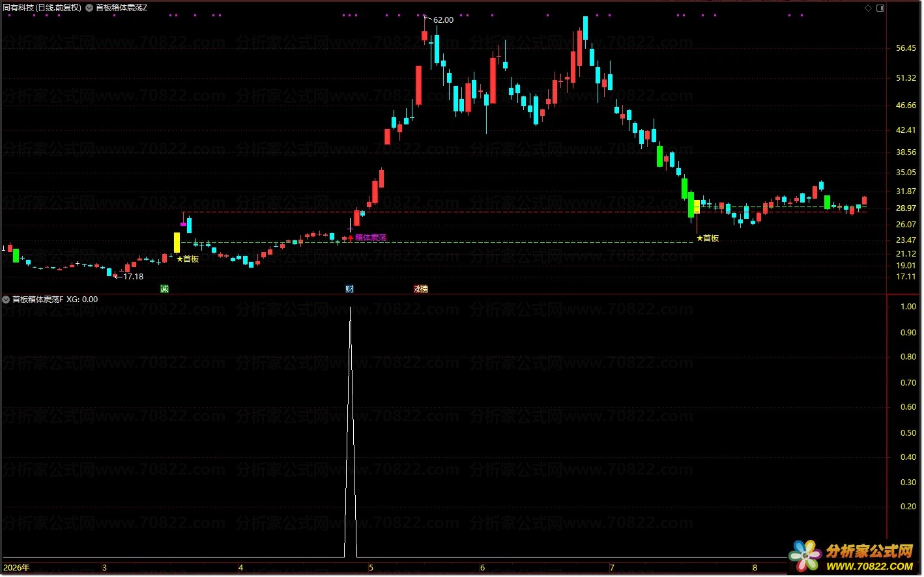
Task: Click the 31.87 price axis value
Action: [x=906, y=191]
